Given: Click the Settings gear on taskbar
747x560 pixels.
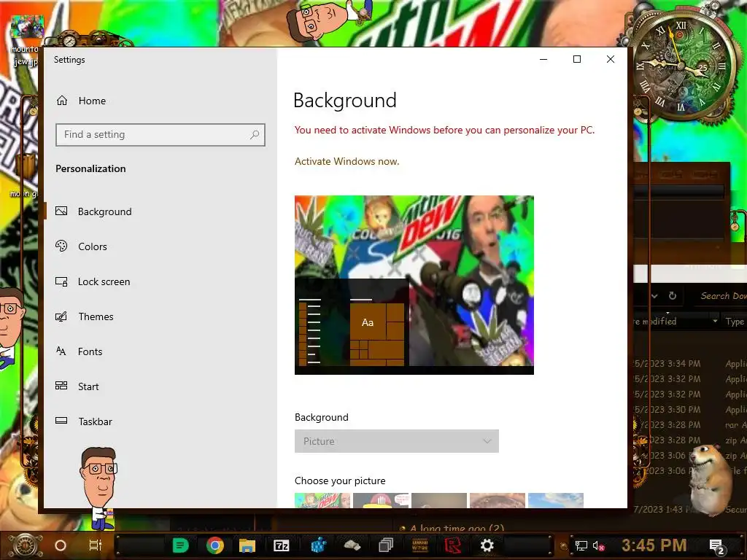Looking at the screenshot, I should point(487,545).
